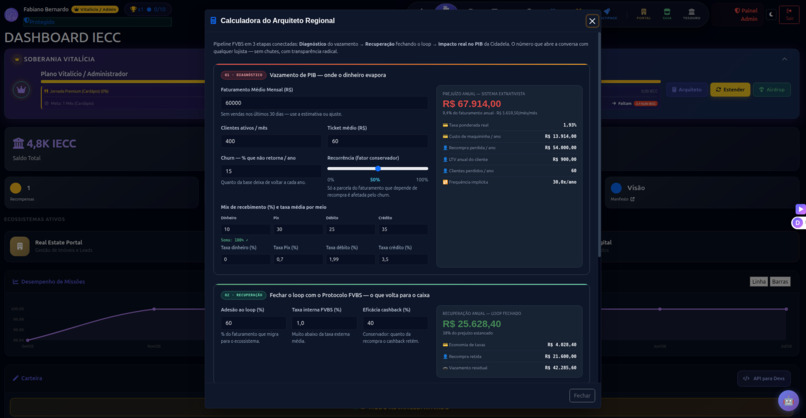
Task: Click the R$ 25.628,40 recovery value
Action: pyautogui.click(x=471, y=324)
